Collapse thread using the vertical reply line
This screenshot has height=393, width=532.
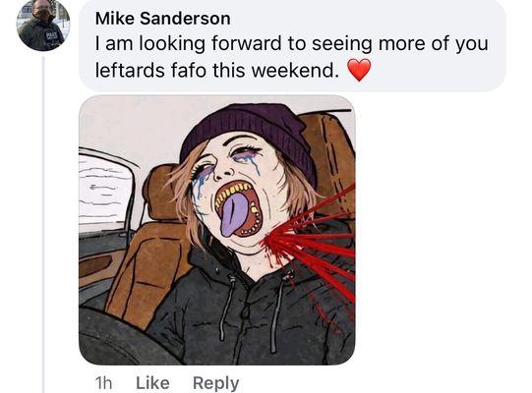click(x=43, y=224)
